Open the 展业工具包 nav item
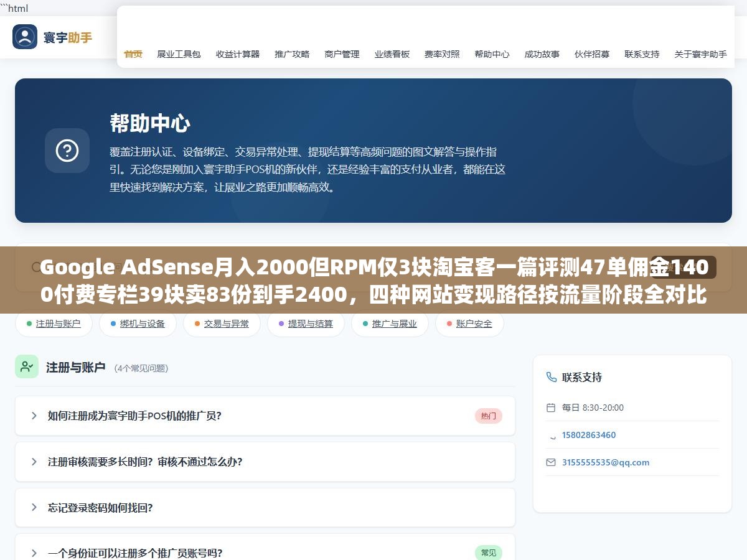 pos(179,54)
